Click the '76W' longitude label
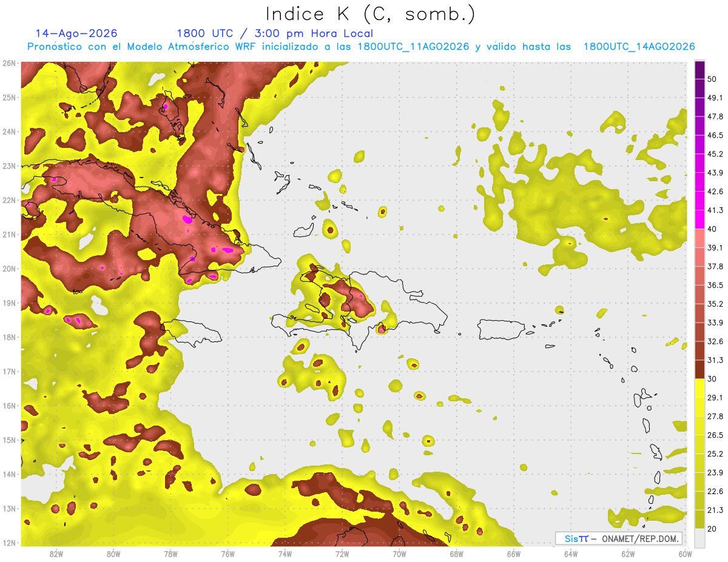Viewport: 728px width, 562px height. point(227,554)
